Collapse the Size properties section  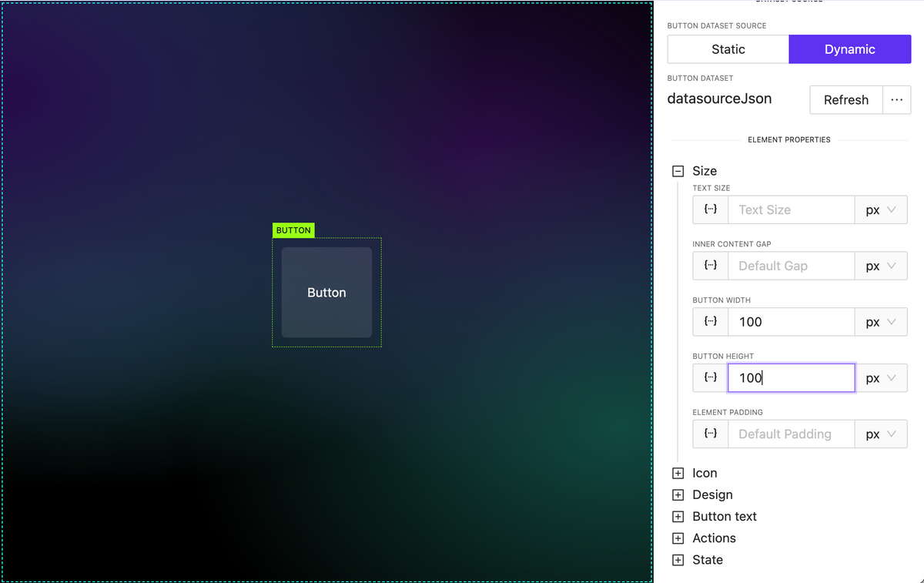[x=678, y=170]
